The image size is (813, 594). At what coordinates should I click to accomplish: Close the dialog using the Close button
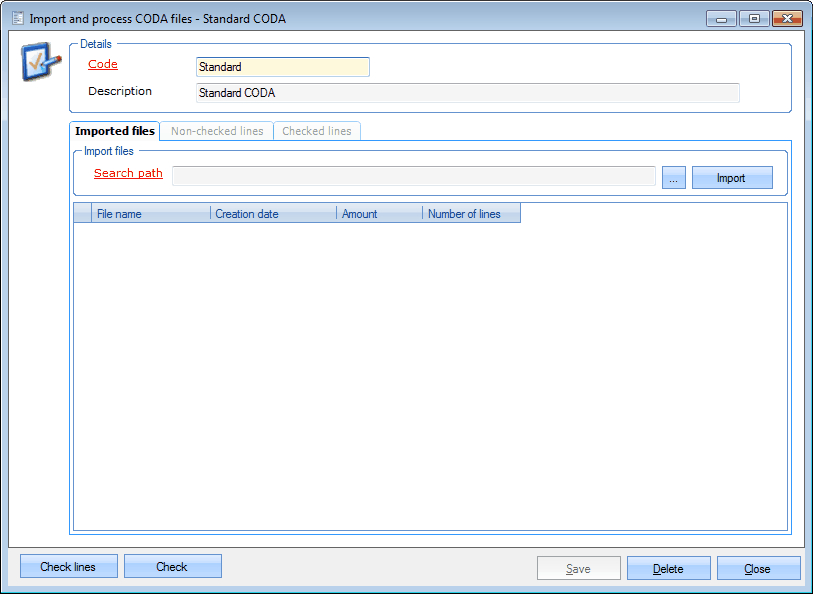tap(757, 569)
